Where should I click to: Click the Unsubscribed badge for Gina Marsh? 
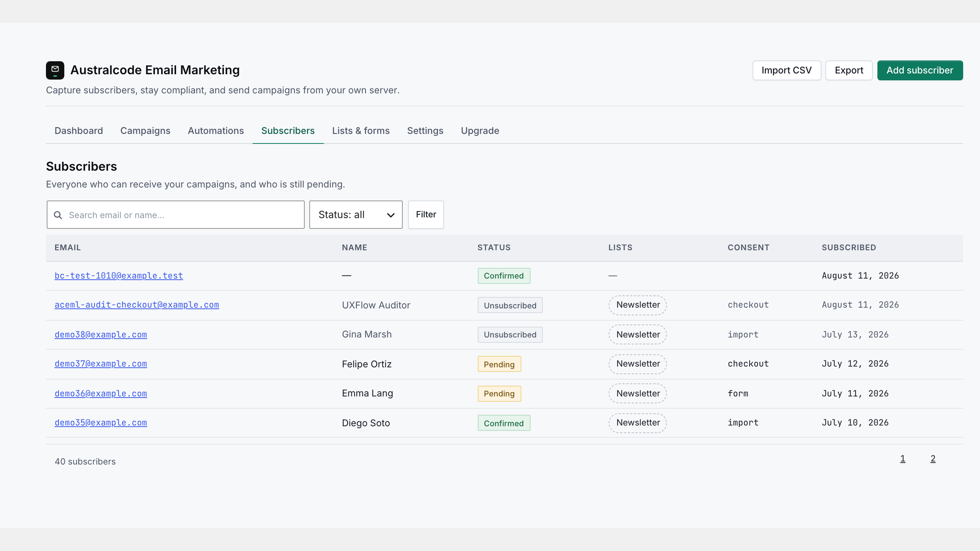pyautogui.click(x=510, y=334)
